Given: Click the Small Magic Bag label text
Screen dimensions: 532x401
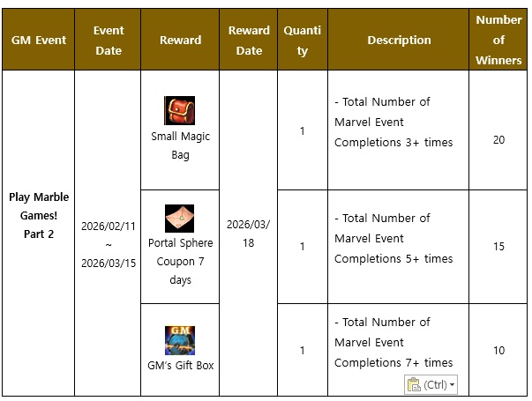Looking at the screenshot, I should (180, 146).
